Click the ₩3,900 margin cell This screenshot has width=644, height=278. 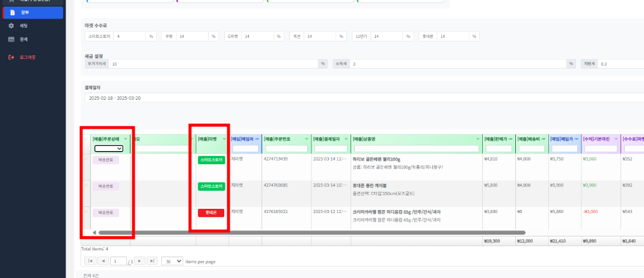589,185
